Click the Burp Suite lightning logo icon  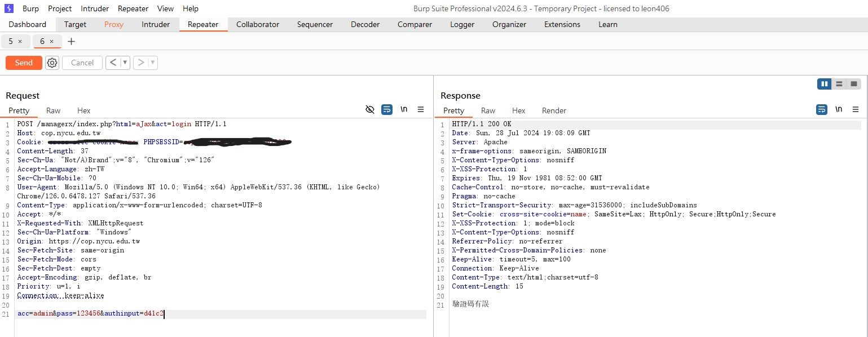coord(9,8)
